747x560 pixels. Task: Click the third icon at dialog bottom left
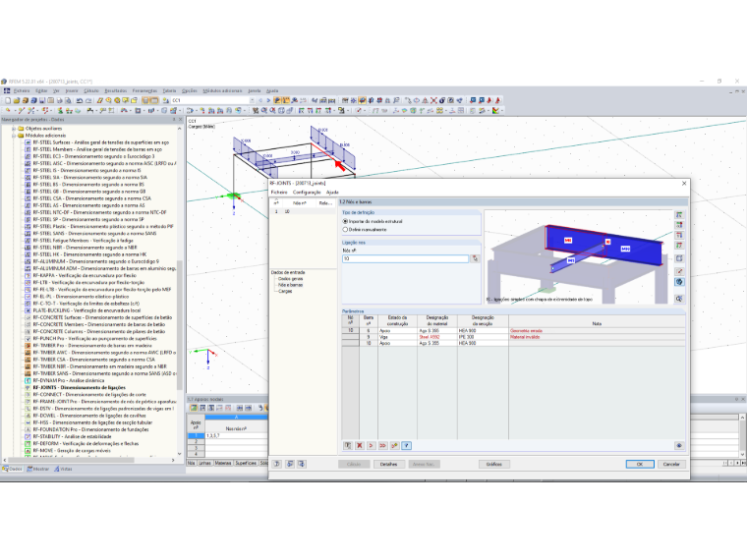tap(302, 464)
